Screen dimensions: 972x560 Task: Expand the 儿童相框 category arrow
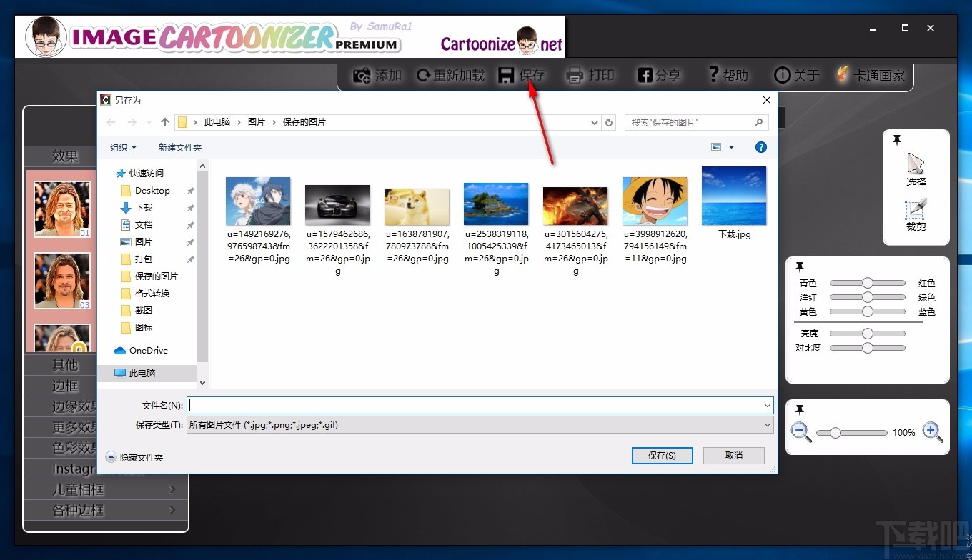click(172, 489)
